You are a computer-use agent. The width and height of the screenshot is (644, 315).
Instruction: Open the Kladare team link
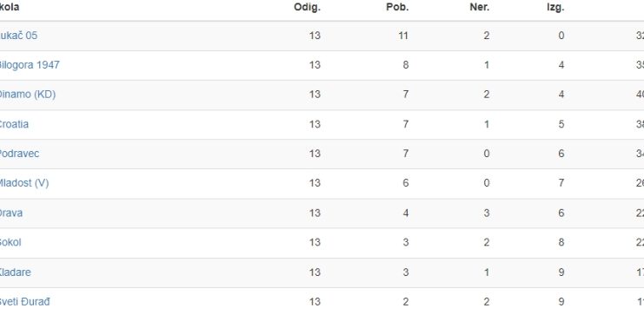pyautogui.click(x=15, y=272)
